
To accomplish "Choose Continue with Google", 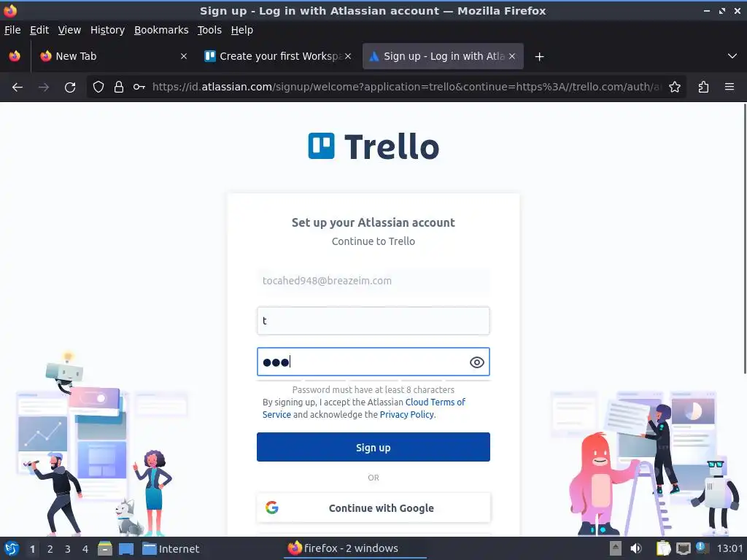I will click(x=373, y=507).
